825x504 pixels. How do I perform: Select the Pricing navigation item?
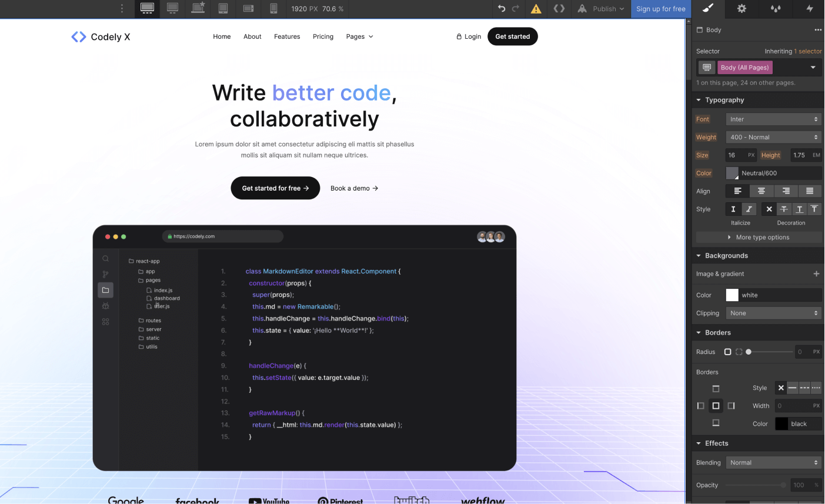323,36
